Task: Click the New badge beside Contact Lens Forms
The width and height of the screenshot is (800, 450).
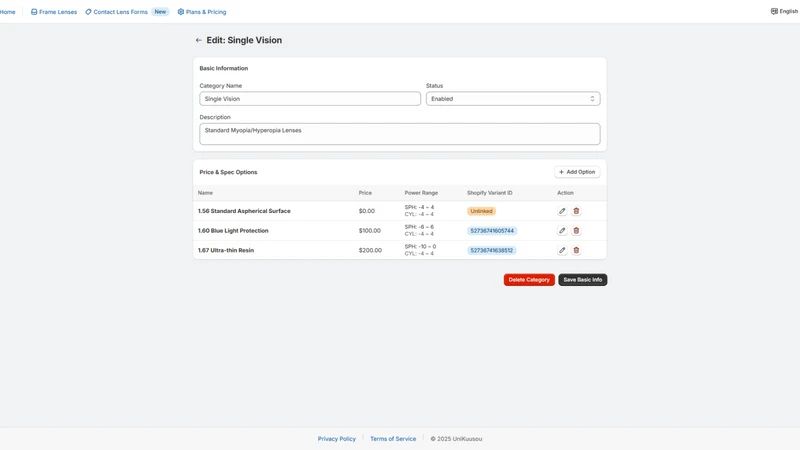Action: (160, 12)
